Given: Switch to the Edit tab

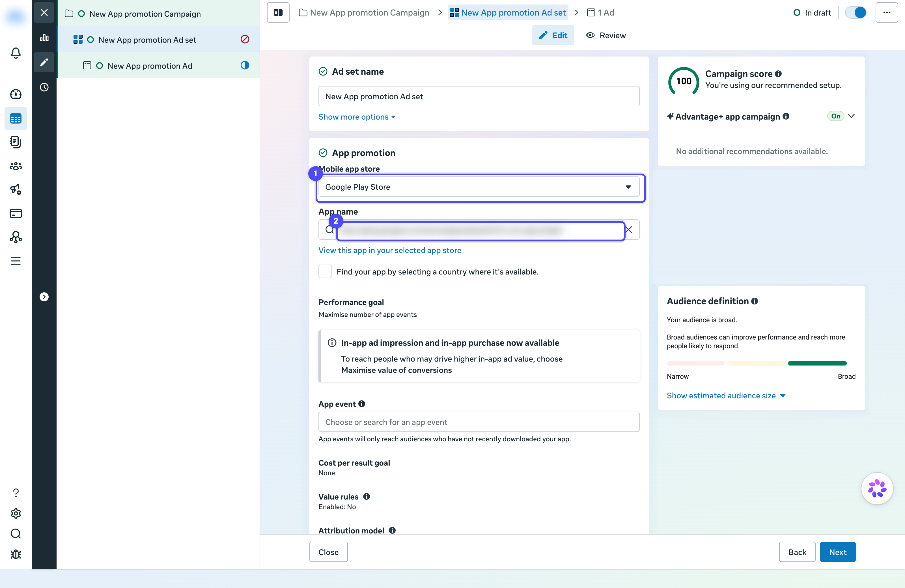Looking at the screenshot, I should (x=553, y=35).
